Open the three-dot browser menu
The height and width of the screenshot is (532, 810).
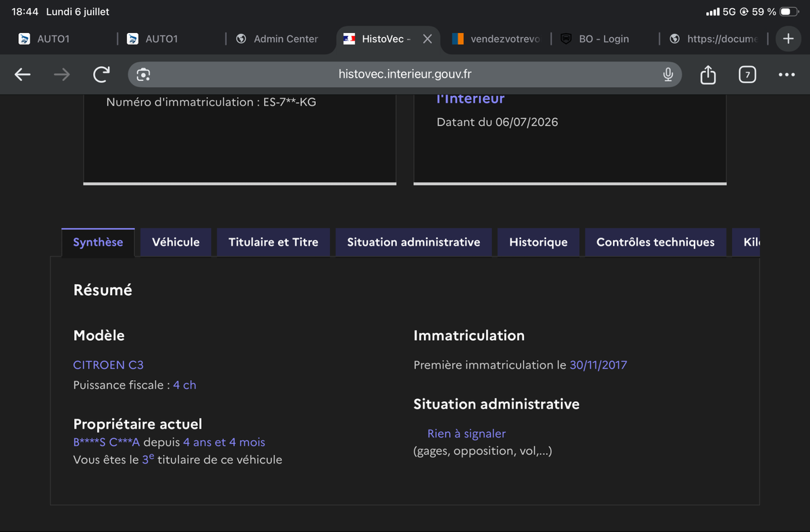(786, 74)
